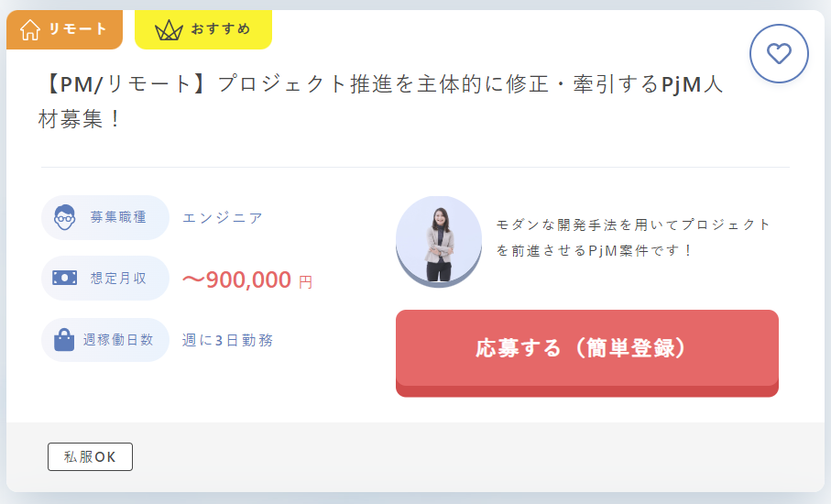Image resolution: width=831 pixels, height=504 pixels.
Task: Click the 募集職種 pill label
Action: pos(105,217)
